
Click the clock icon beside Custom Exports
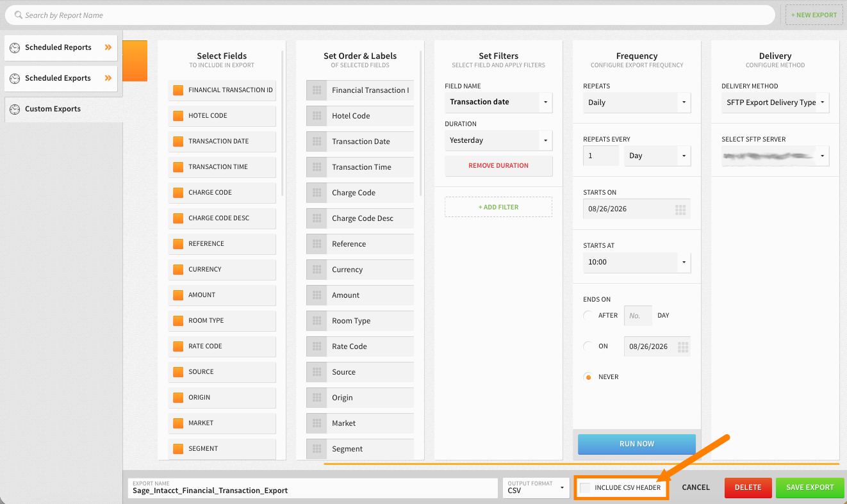coord(15,109)
